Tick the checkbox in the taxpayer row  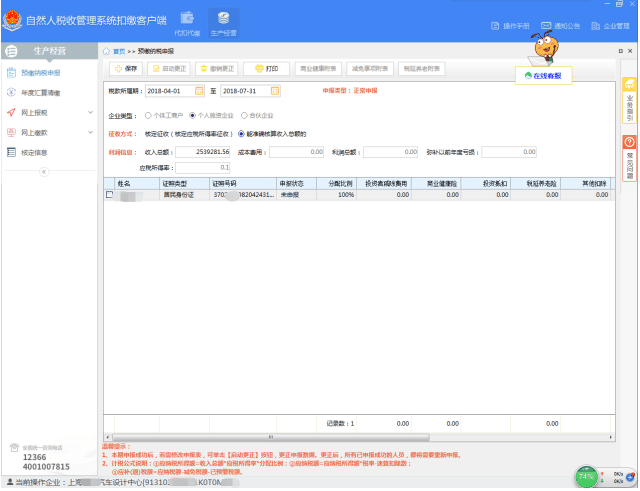[x=109, y=195]
